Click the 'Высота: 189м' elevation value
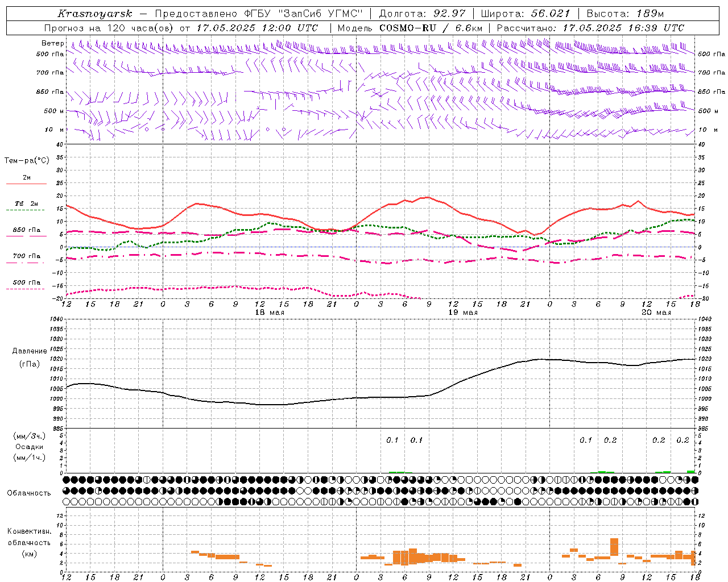The width and height of the screenshot is (728, 582). 624,14
